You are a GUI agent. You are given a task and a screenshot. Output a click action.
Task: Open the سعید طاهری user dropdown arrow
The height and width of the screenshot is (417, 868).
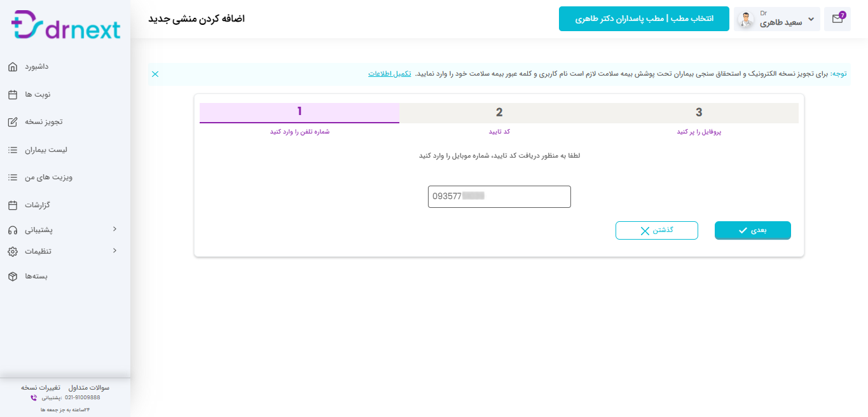pos(811,20)
